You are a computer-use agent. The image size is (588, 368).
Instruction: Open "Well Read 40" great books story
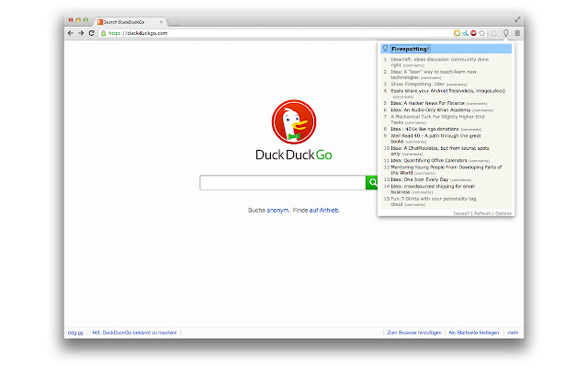tap(435, 139)
